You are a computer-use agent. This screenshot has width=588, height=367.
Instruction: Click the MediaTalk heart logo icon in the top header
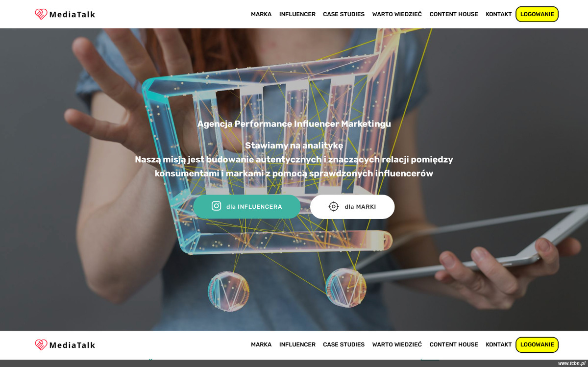coord(41,14)
